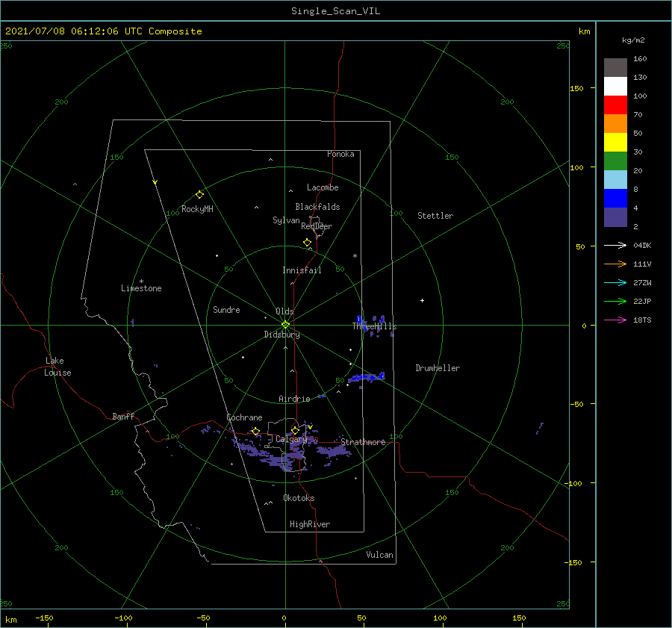Click the Innisfail town label
Image resolution: width=672 pixels, height=628 pixels.
click(302, 270)
